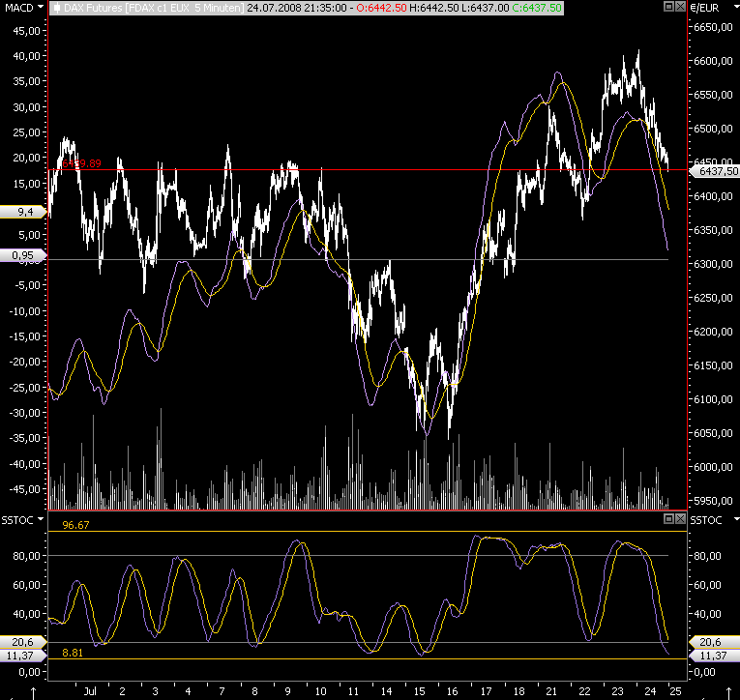Viewport: 740px width, 700px height.
Task: Select the 96.67 upper stochastic line label
Action: 75,525
